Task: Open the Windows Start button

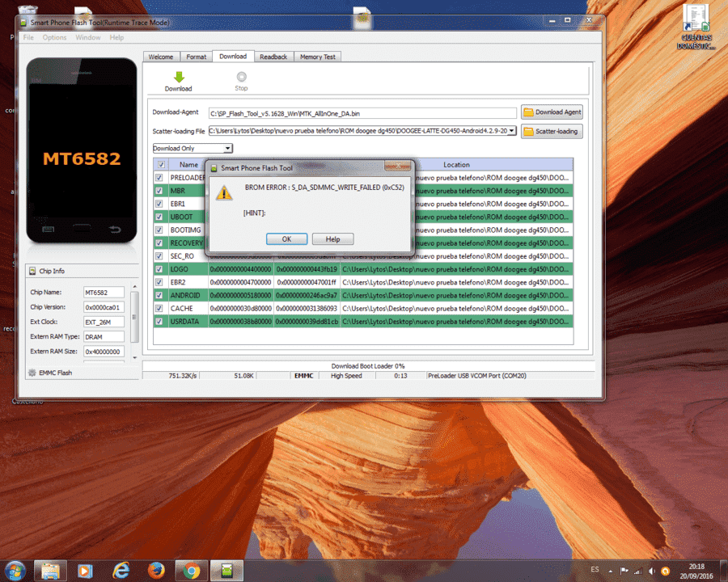Action: point(15,571)
